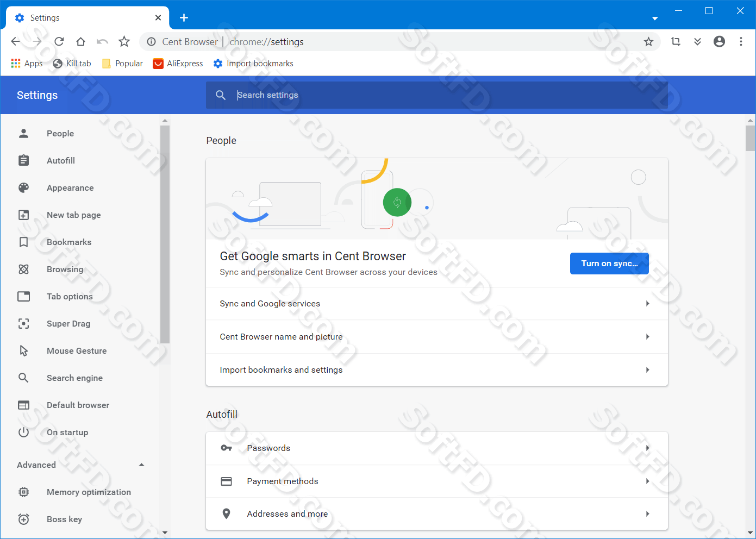Click the site information icon in address bar
The height and width of the screenshot is (539, 756).
pyautogui.click(x=152, y=42)
